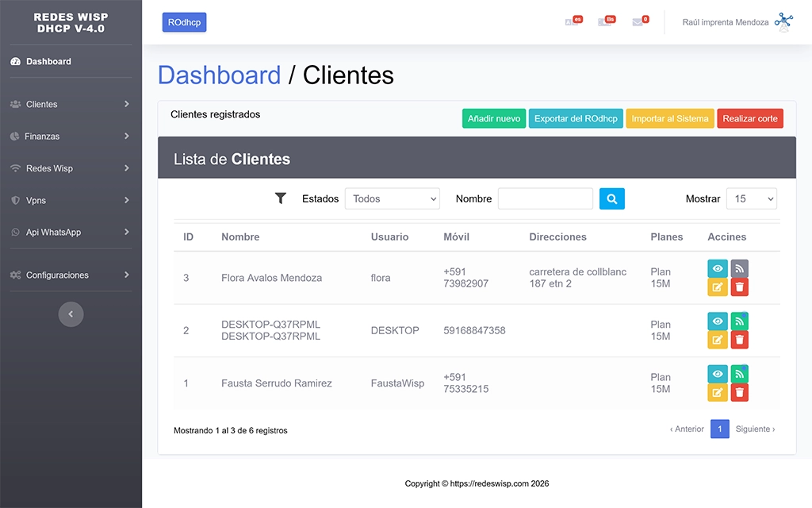Select Api WhatsApp in the sidebar
Screen dimensions: 812x508
[x=71, y=233]
